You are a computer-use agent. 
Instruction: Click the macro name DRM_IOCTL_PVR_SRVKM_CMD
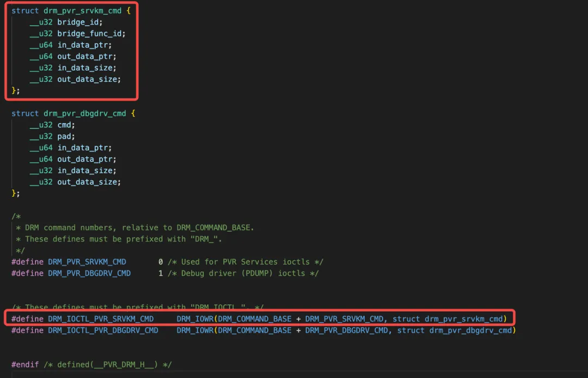[101, 319]
